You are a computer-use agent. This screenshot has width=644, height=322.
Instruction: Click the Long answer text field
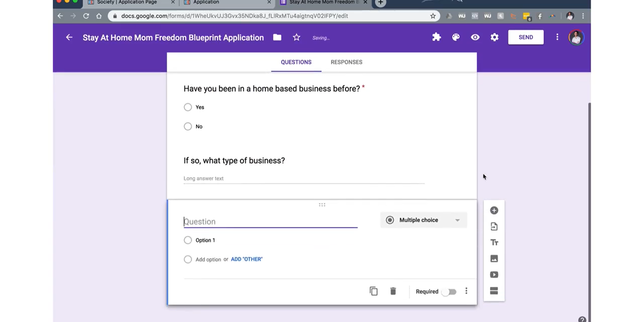304,178
